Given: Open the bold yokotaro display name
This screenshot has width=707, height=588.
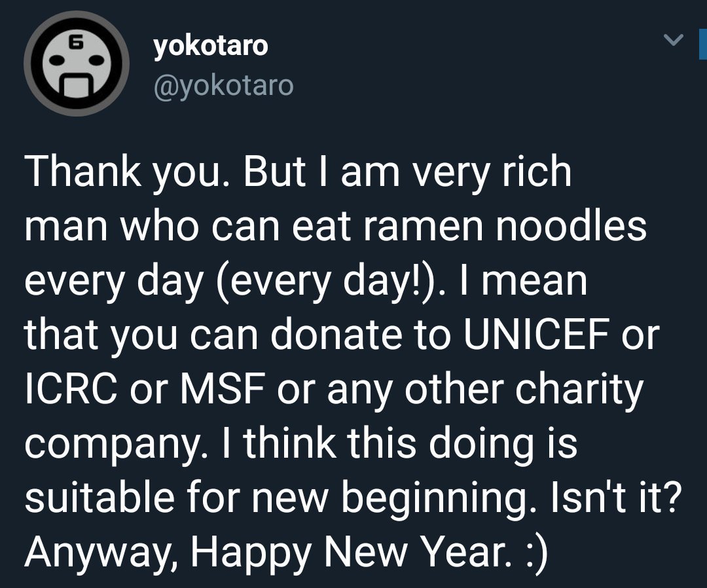Looking at the screenshot, I should click(211, 46).
